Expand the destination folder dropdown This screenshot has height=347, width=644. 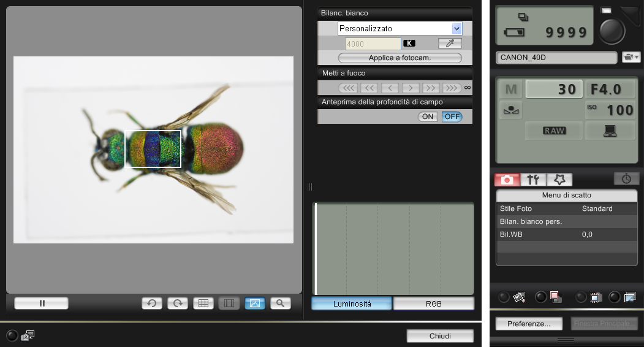pyautogui.click(x=631, y=57)
